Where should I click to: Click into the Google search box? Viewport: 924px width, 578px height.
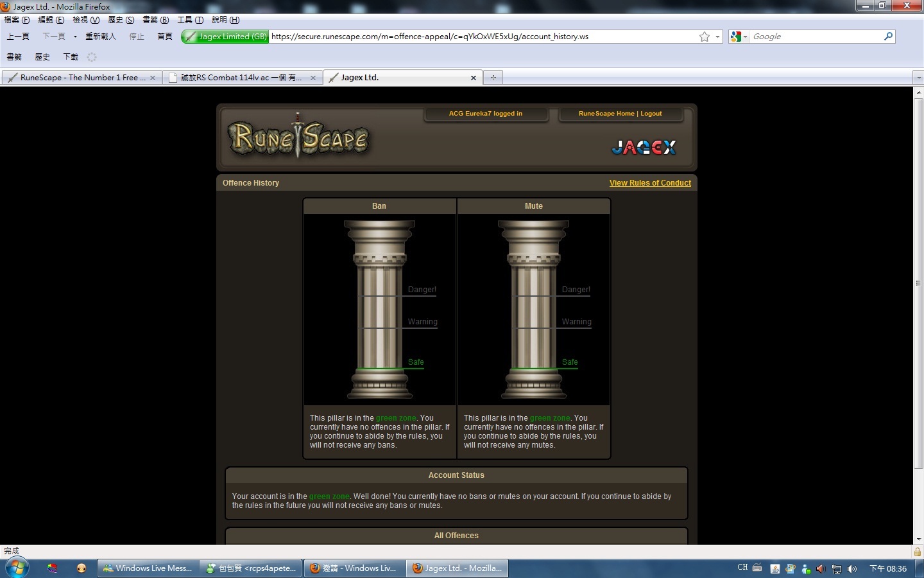816,37
